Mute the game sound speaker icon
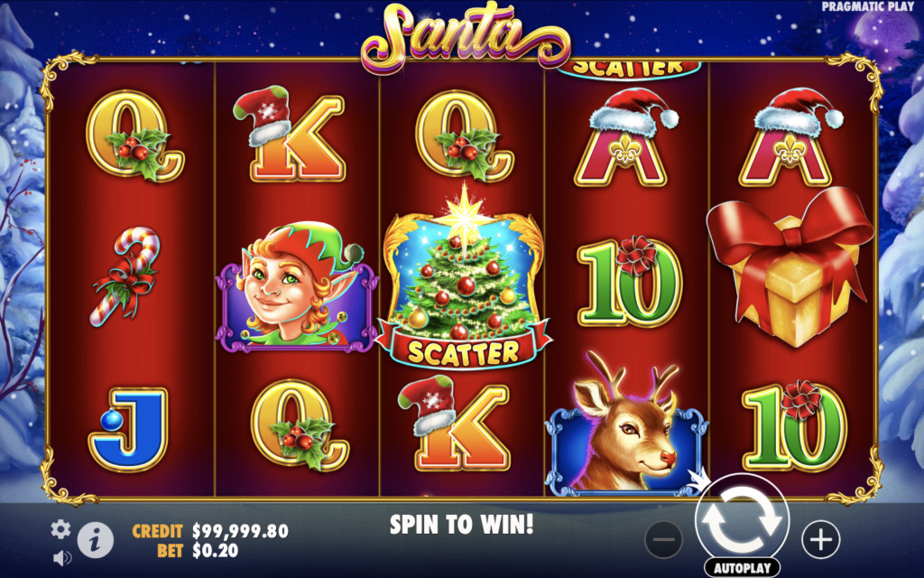 click(61, 557)
